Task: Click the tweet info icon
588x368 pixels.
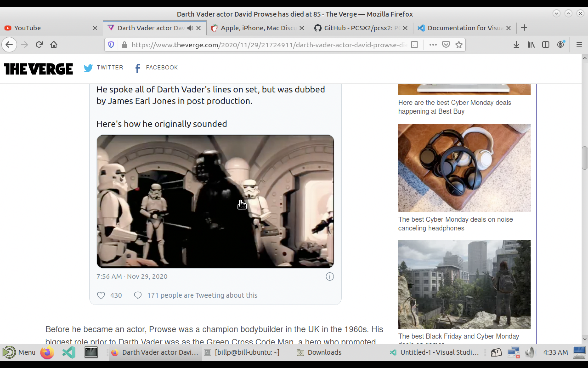Action: tap(330, 276)
